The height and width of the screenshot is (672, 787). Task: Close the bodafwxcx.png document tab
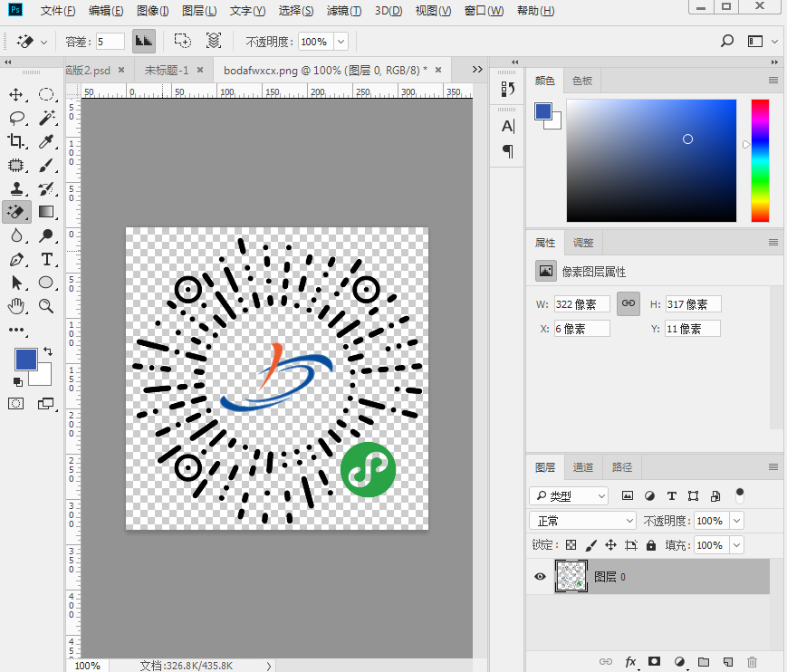[x=438, y=70]
